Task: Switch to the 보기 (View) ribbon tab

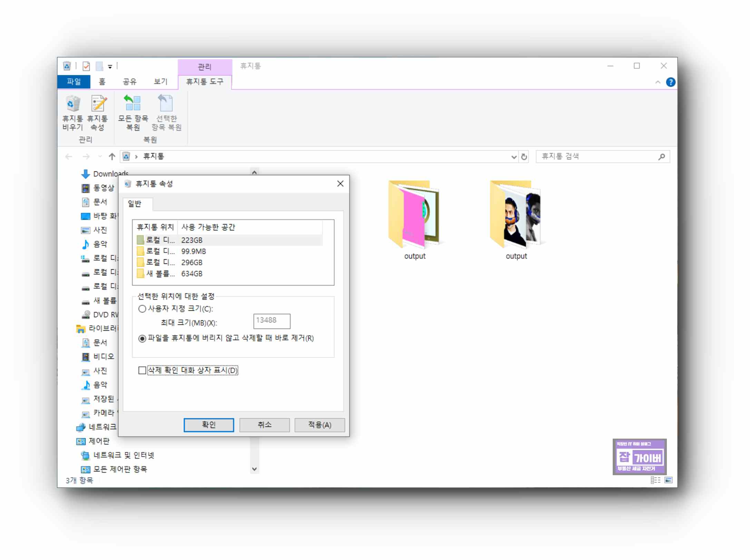Action: (x=160, y=82)
